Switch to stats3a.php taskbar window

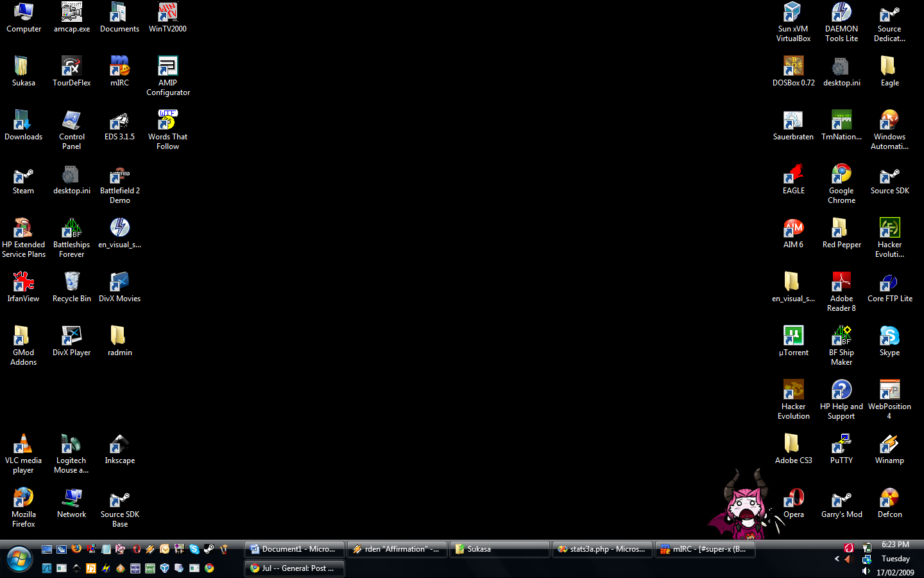pyautogui.click(x=603, y=549)
